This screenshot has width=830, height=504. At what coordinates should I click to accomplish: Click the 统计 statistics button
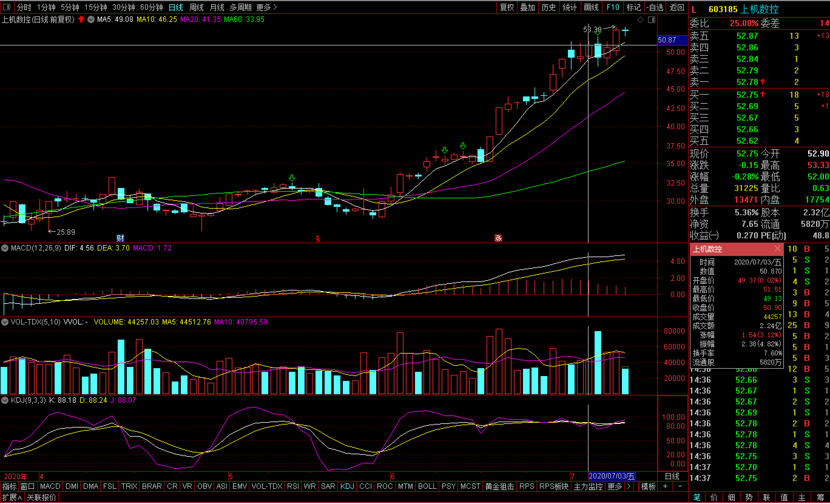pyautogui.click(x=570, y=7)
